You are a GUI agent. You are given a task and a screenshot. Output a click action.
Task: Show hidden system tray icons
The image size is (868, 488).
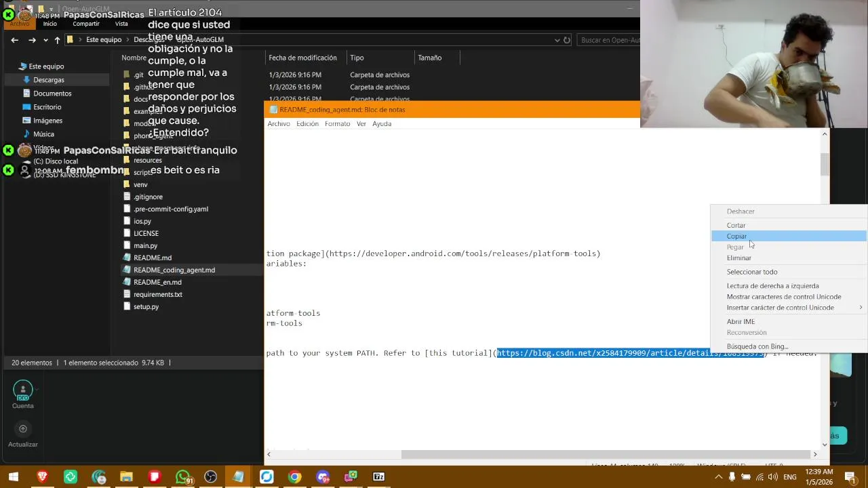point(719,477)
